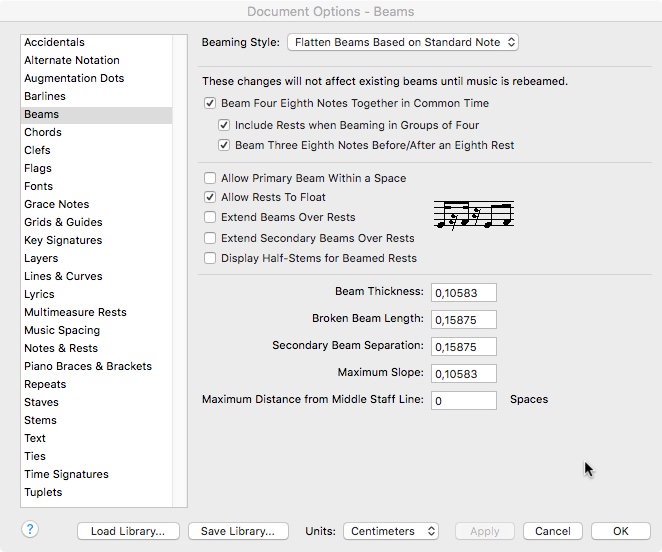Click the Save Library button
The image size is (662, 552).
coord(238,531)
